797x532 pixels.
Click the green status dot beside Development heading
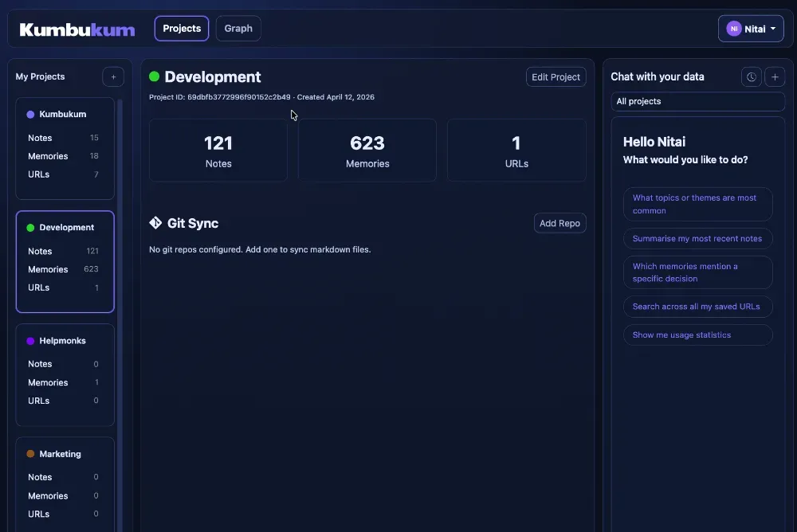pyautogui.click(x=154, y=77)
